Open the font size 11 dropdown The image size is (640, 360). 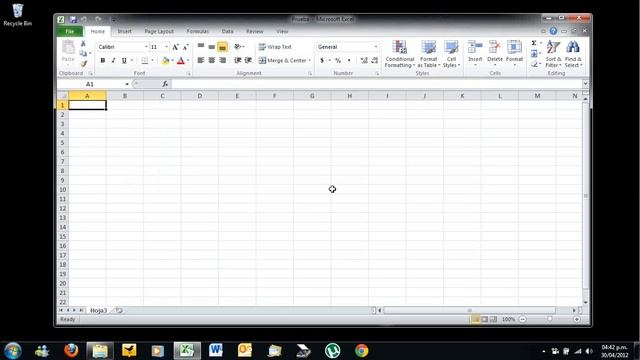(x=166, y=47)
